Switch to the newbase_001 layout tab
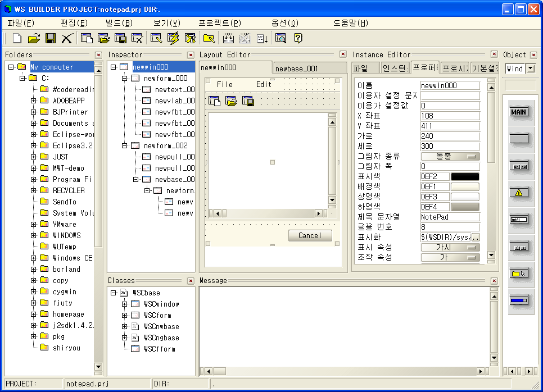Viewport: 543px width, 392px height. [310, 68]
